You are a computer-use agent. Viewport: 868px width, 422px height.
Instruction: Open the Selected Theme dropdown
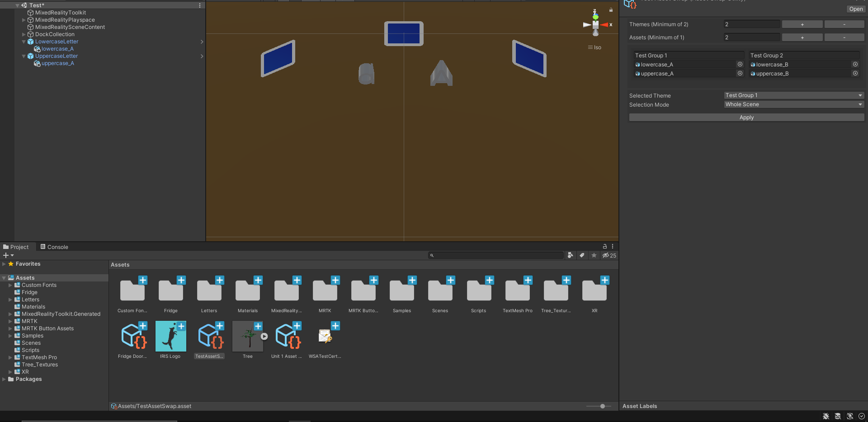click(x=794, y=95)
